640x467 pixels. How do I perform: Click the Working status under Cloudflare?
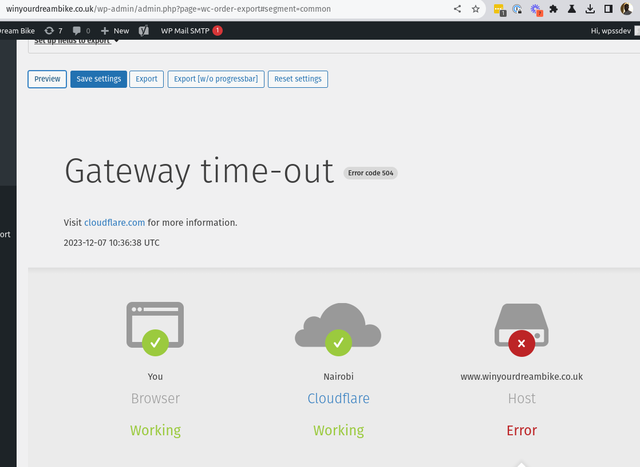338,430
